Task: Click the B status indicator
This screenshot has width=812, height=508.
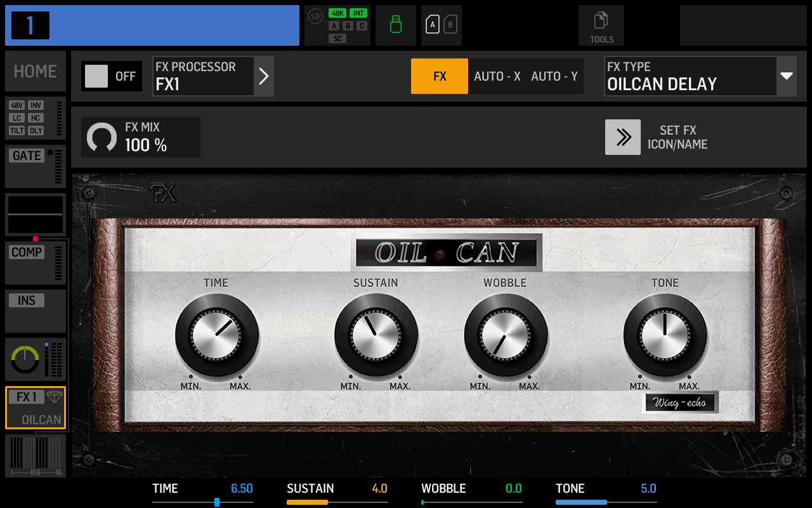Action: coord(348,26)
